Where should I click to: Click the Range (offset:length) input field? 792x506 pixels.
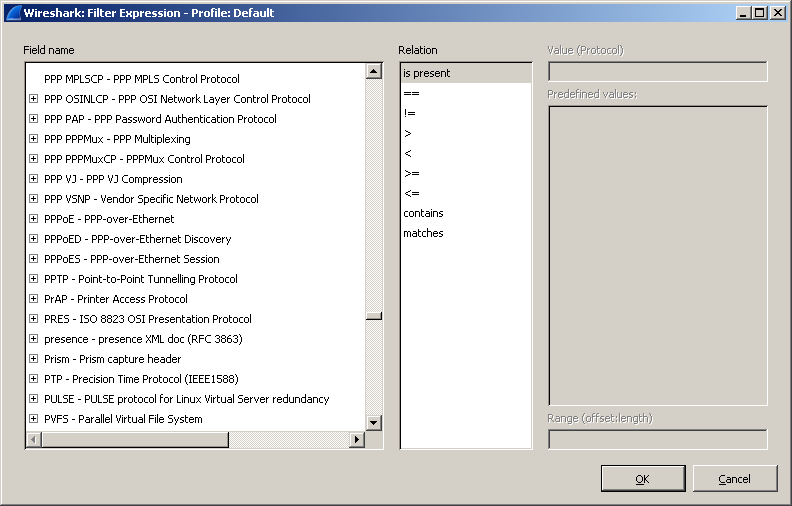[x=657, y=439]
